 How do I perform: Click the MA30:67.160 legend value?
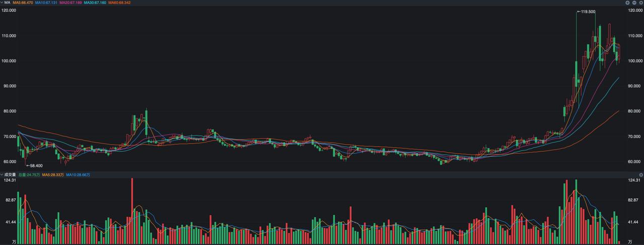tap(95, 3)
